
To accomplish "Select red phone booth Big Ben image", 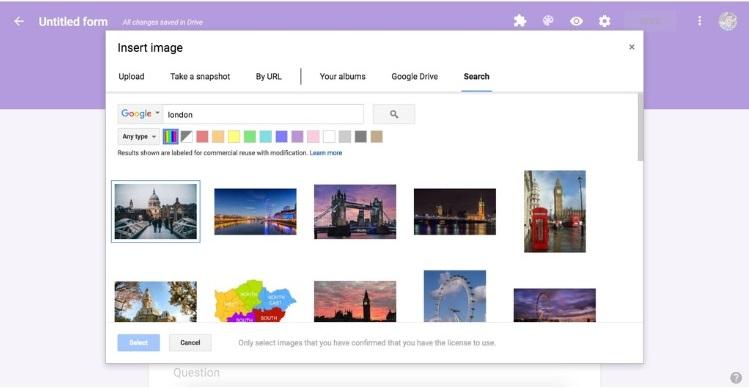I will [x=555, y=211].
